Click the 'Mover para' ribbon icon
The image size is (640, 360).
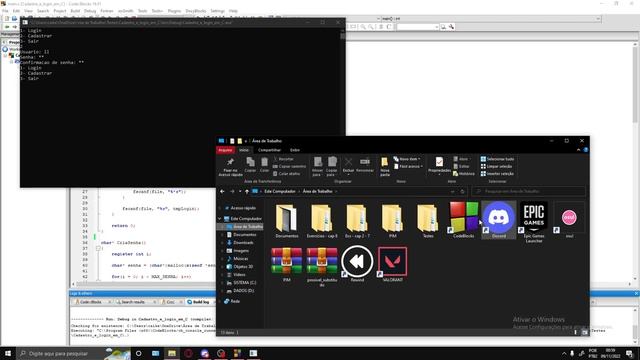coord(317,167)
